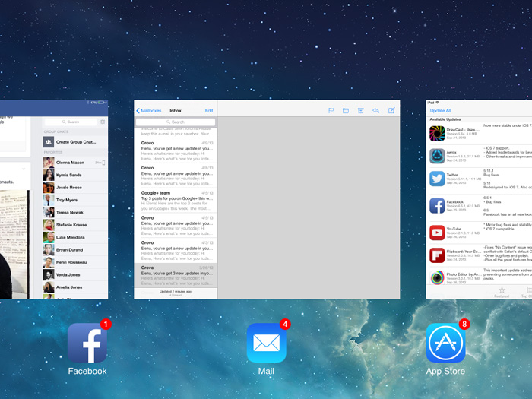
Task: Open the App Store app icon in the switcher
Action: 445,343
